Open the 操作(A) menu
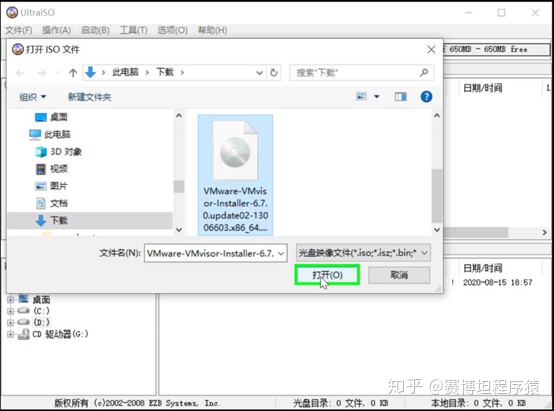 (x=57, y=30)
